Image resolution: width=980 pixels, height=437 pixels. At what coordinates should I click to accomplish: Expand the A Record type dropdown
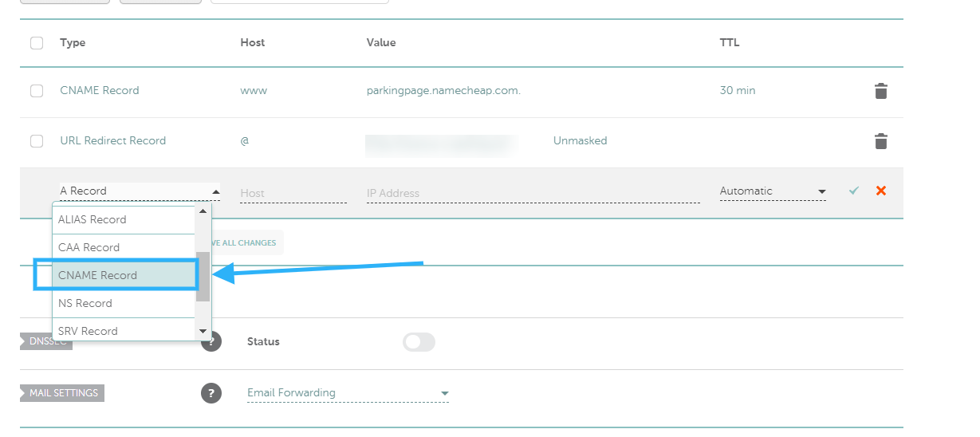[139, 191]
